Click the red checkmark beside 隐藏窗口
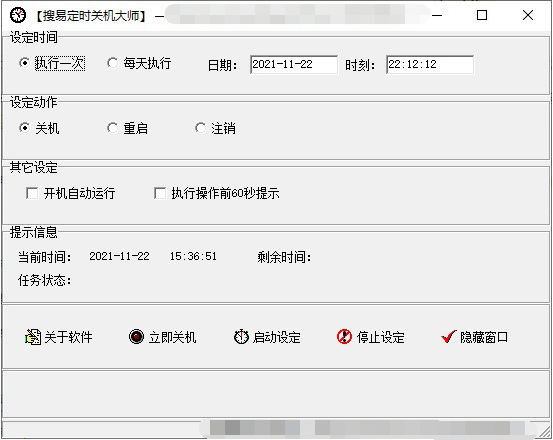The width and height of the screenshot is (553, 440). [449, 337]
